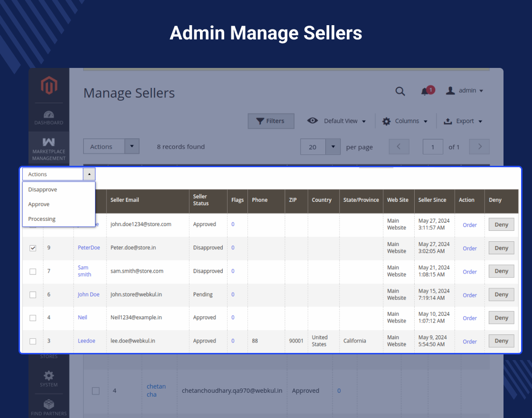Screen dimensions: 532x418
Task: Open Order link for John.store@webkul.in
Action: click(x=470, y=295)
